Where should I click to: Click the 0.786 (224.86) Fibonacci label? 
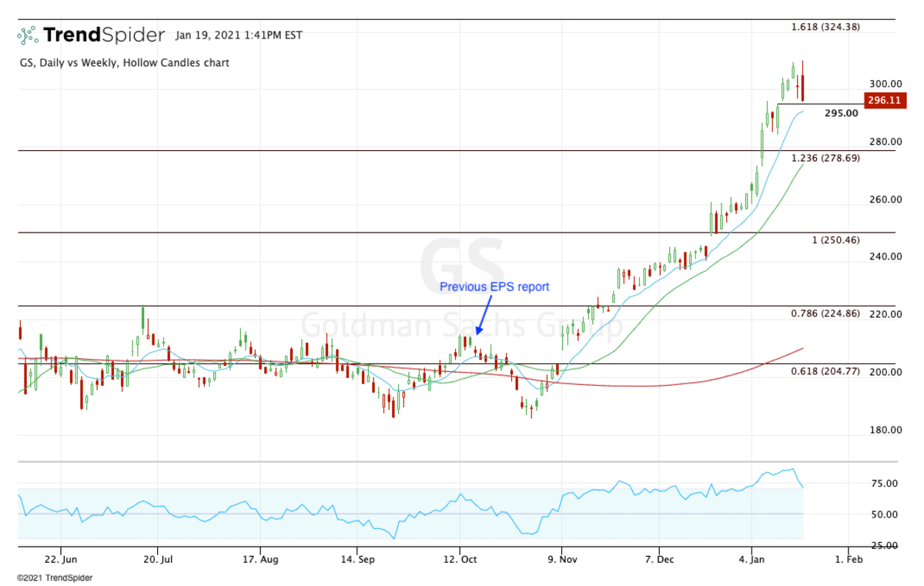pos(825,313)
